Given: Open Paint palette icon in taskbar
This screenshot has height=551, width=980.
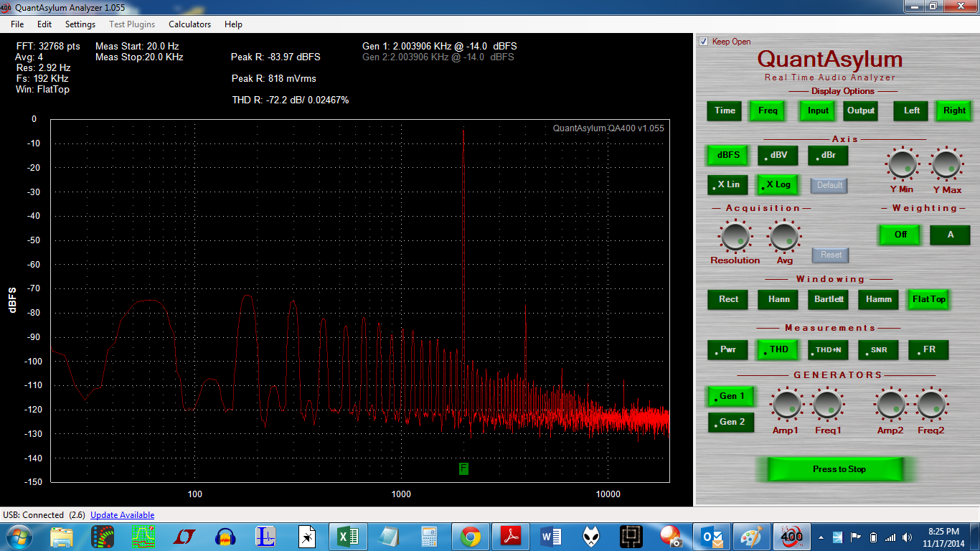Looking at the screenshot, I should tap(752, 537).
